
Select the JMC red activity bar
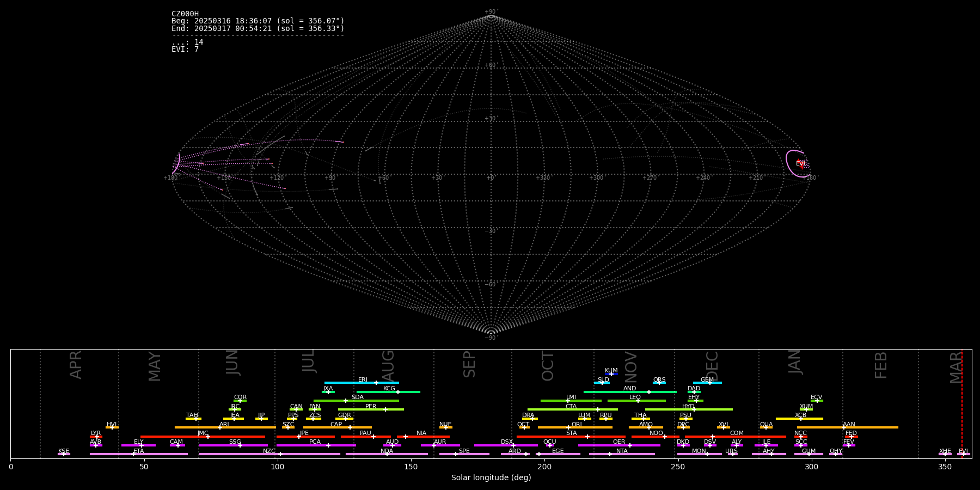pyautogui.click(x=203, y=437)
